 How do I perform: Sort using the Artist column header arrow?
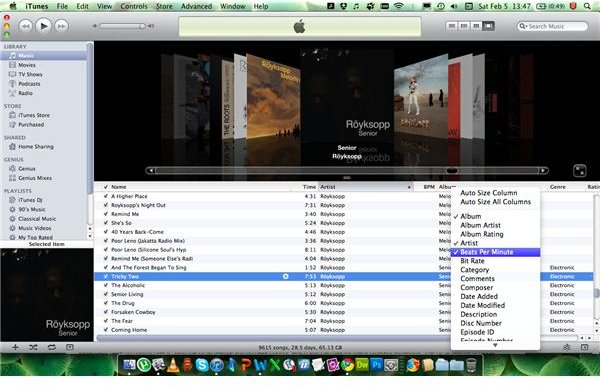(409, 187)
